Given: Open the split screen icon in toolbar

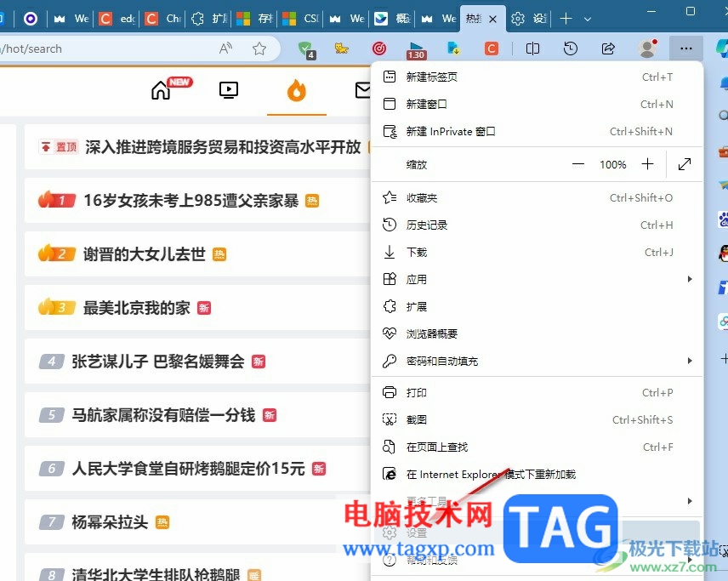Looking at the screenshot, I should (x=532, y=49).
